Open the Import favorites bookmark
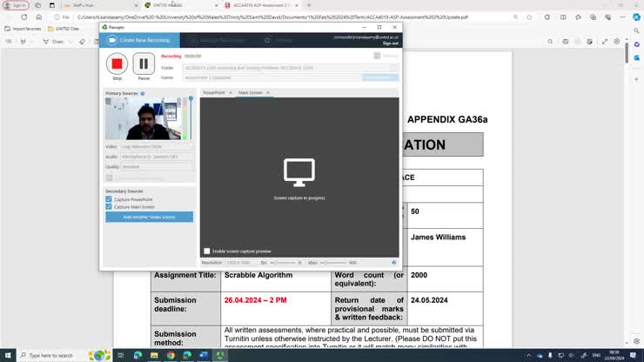This screenshot has width=644, height=362. coord(26,28)
